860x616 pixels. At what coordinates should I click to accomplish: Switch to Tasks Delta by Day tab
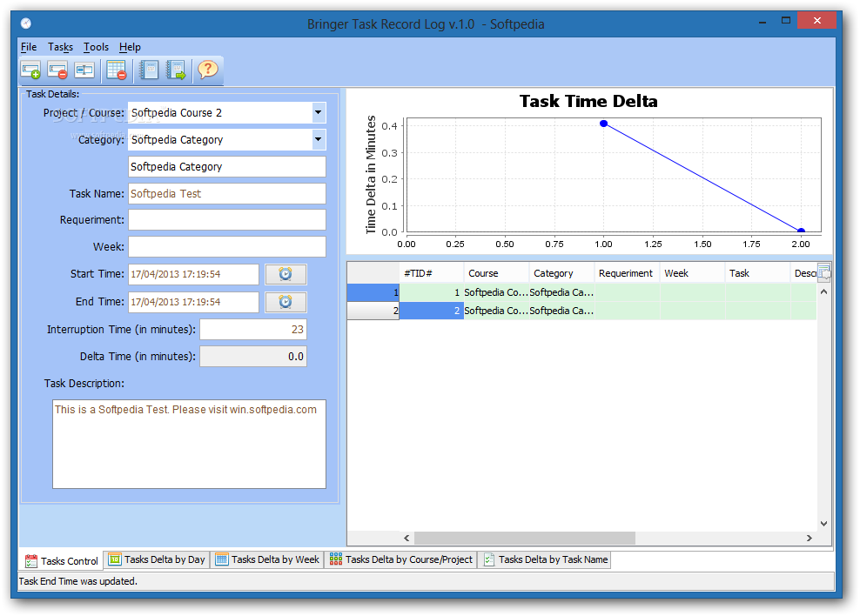tap(157, 559)
